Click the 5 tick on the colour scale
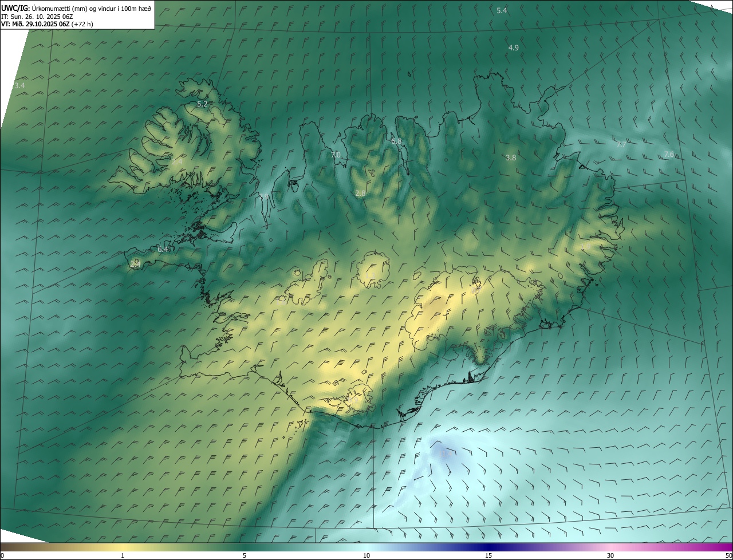 click(x=245, y=555)
